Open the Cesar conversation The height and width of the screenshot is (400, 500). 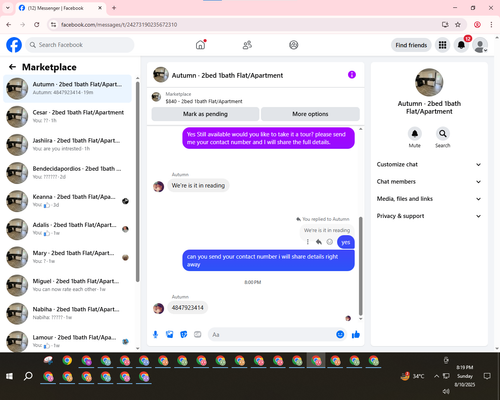(67, 116)
